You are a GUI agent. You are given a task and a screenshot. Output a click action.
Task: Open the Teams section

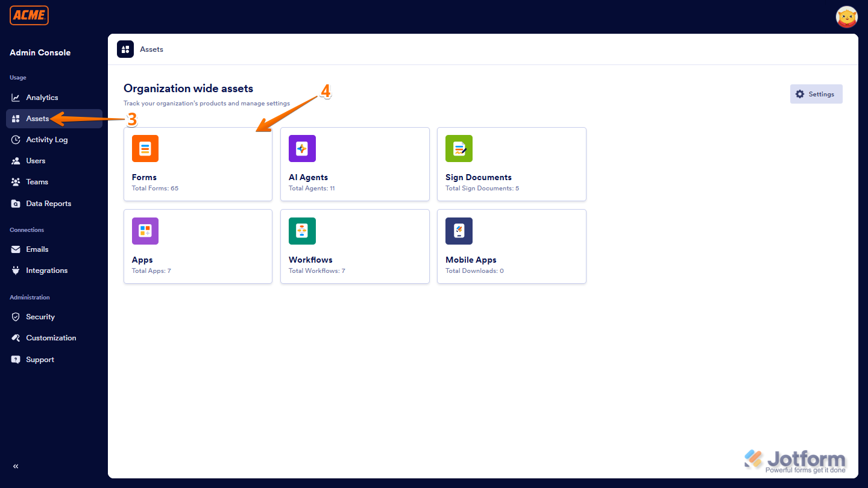click(16, 181)
